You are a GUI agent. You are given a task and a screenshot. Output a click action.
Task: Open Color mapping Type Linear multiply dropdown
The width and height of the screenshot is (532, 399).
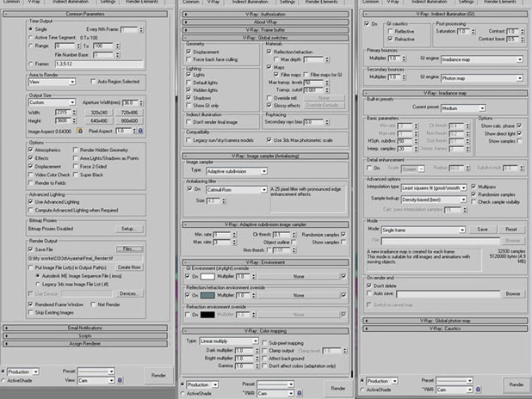click(229, 341)
